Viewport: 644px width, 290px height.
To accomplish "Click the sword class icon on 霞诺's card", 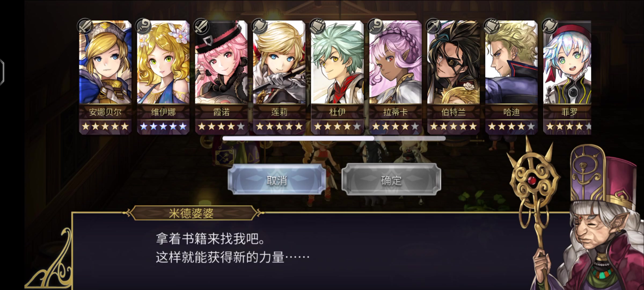I will point(201,26).
